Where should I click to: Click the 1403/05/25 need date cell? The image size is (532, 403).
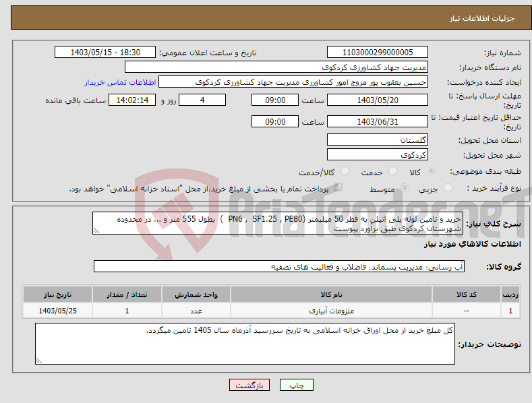58,311
